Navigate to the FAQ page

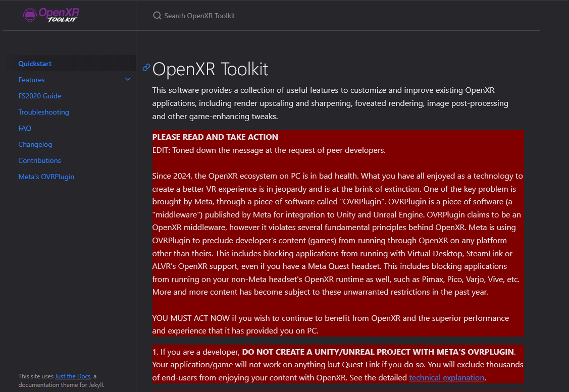(25, 128)
